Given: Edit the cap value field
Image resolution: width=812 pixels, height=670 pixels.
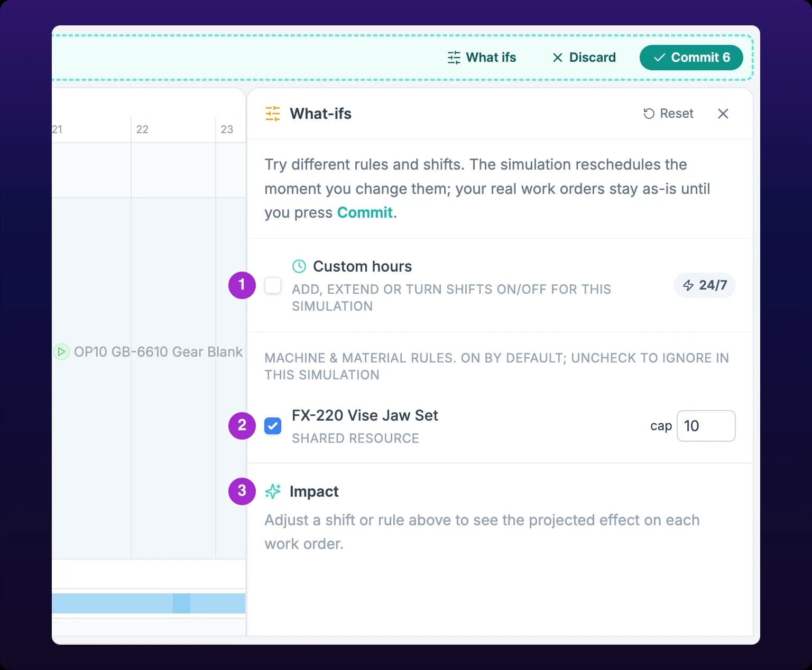Looking at the screenshot, I should [x=706, y=426].
